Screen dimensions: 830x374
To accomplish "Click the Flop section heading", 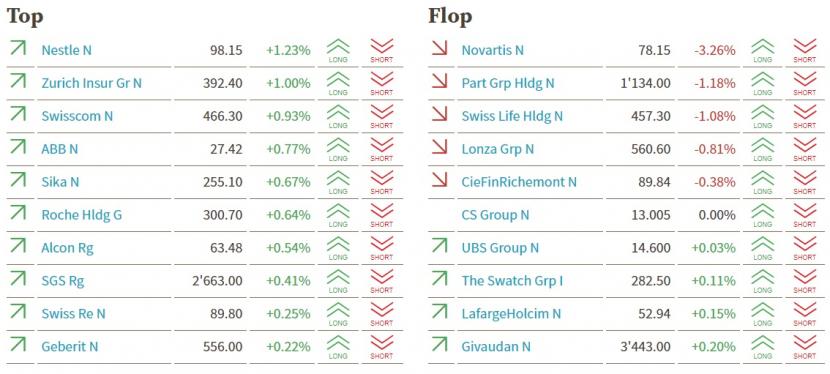I will pyautogui.click(x=450, y=16).
